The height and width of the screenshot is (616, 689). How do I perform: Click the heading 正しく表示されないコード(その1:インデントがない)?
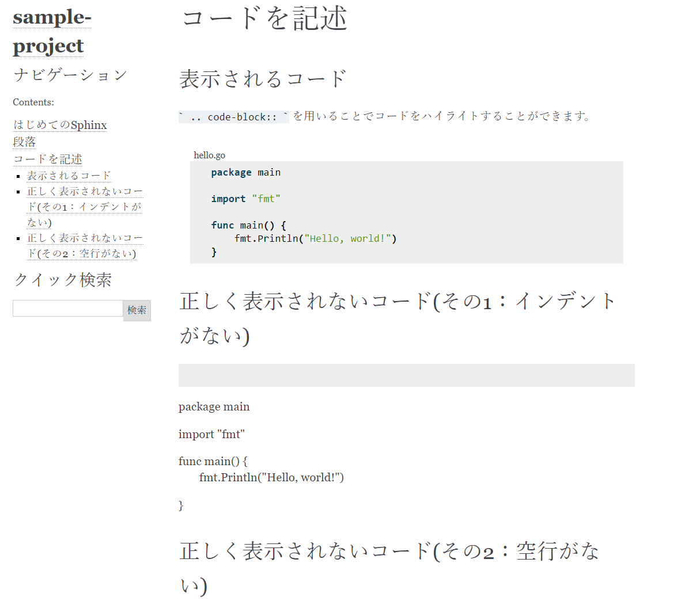coord(396,300)
